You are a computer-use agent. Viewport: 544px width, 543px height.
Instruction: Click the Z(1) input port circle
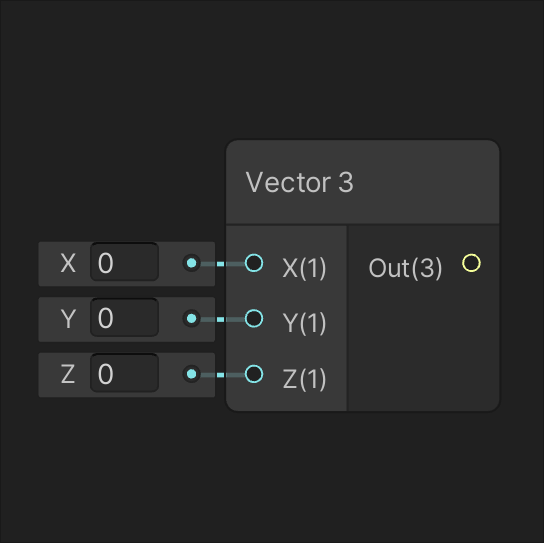tap(254, 374)
